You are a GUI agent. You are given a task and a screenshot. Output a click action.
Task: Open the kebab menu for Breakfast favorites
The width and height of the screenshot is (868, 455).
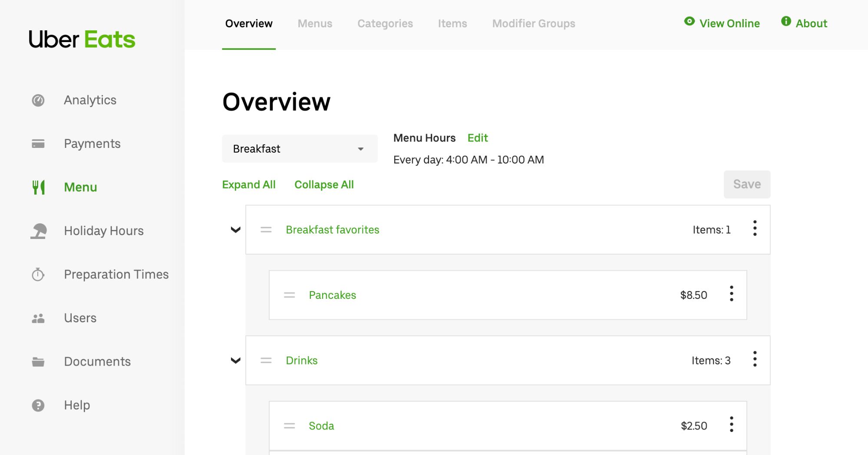click(755, 229)
